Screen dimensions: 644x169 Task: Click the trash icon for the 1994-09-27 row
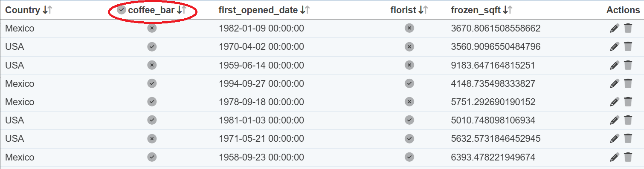pyautogui.click(x=628, y=83)
